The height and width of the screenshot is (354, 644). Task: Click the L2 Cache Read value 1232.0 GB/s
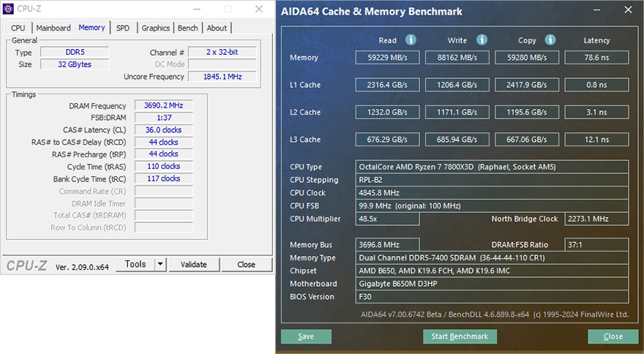(387, 112)
